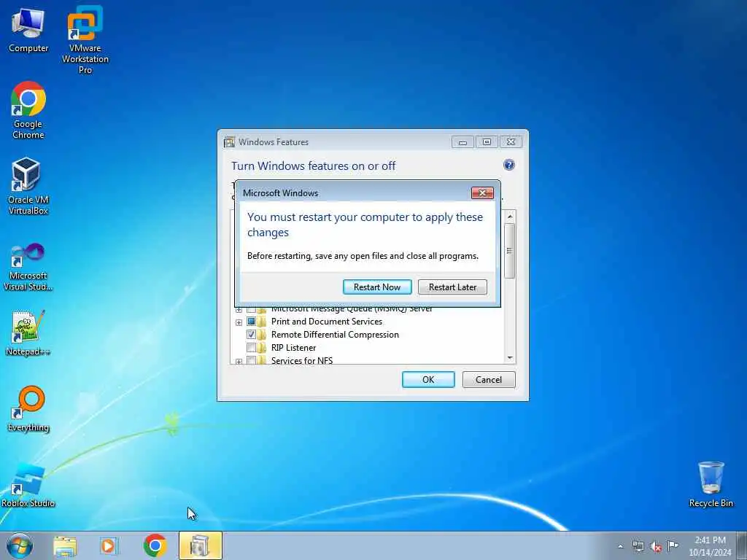Click folder icon beside Remote Differential Compression
The height and width of the screenshot is (560, 747).
(x=262, y=334)
